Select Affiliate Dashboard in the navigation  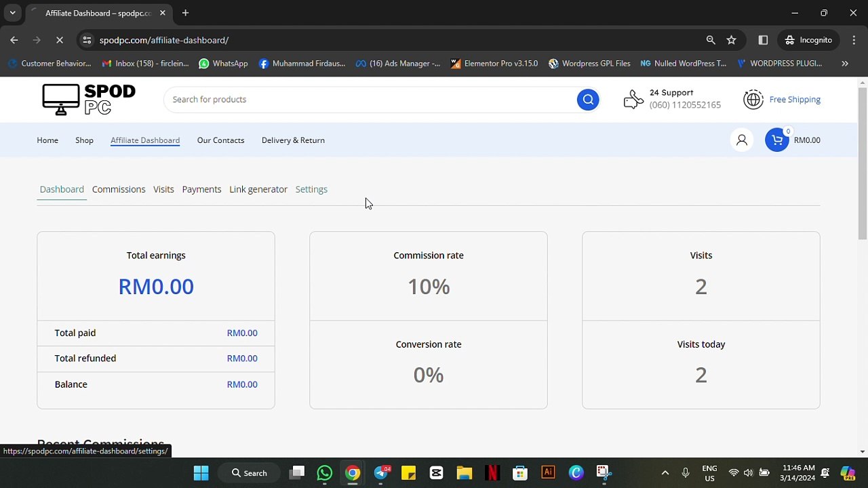pos(145,140)
